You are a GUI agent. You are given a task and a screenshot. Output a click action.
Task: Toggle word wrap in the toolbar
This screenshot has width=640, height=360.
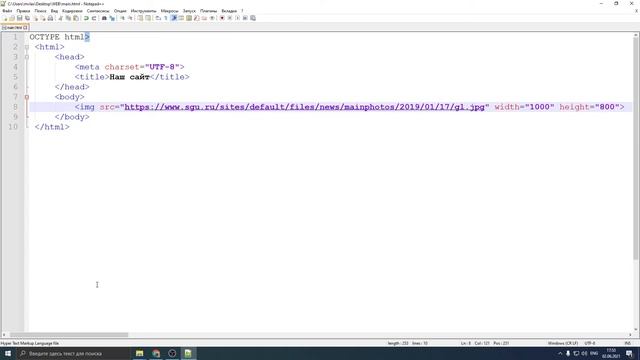pyautogui.click(x=158, y=18)
